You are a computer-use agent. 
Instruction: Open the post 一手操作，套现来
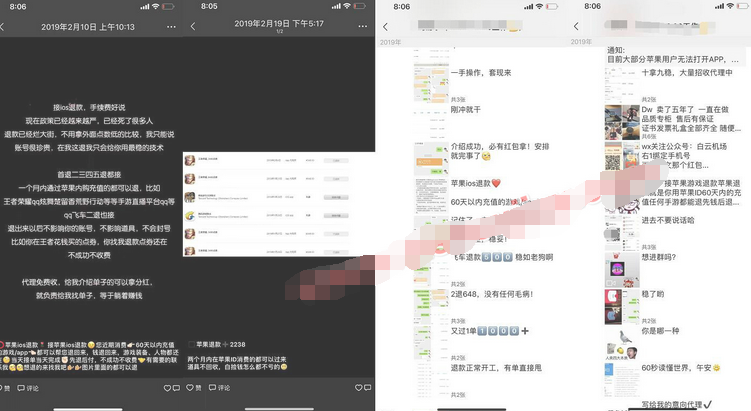[481, 73]
